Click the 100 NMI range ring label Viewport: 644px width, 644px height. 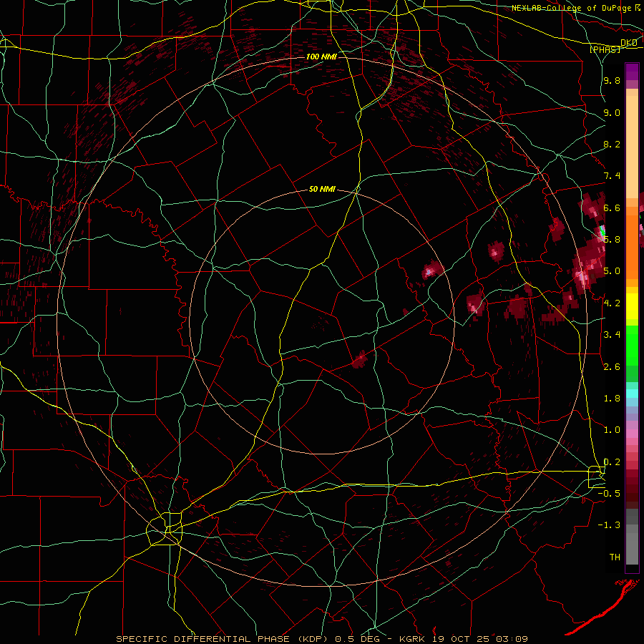321,57
